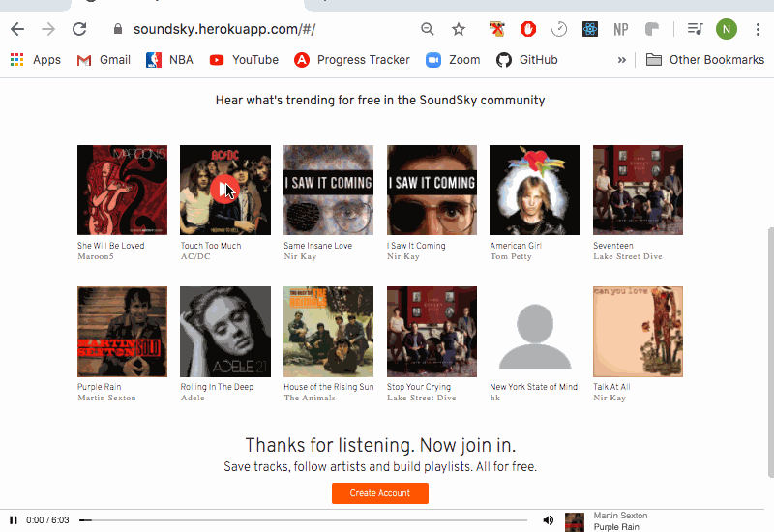Image resolution: width=774 pixels, height=532 pixels.
Task: Click the browser forward arrow
Action: [x=48, y=29]
